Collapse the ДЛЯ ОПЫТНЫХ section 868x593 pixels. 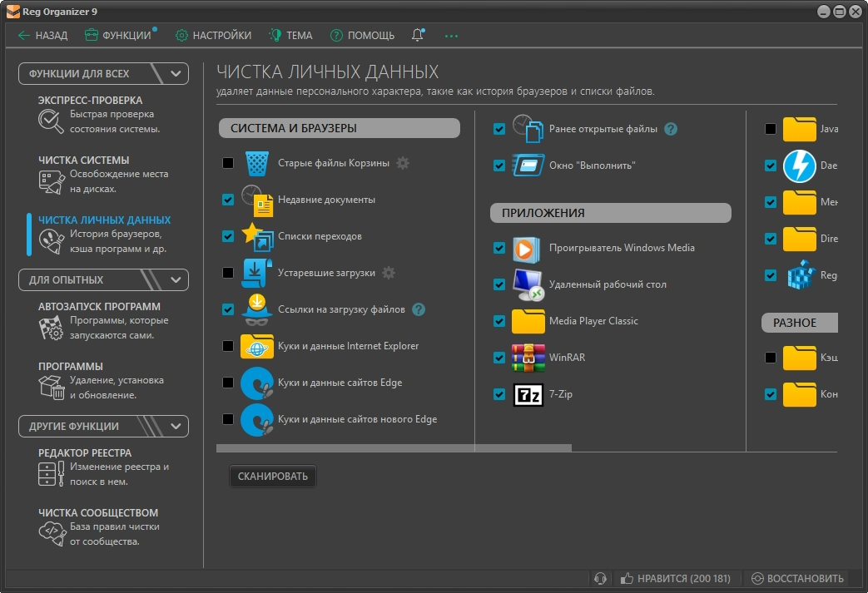(176, 279)
